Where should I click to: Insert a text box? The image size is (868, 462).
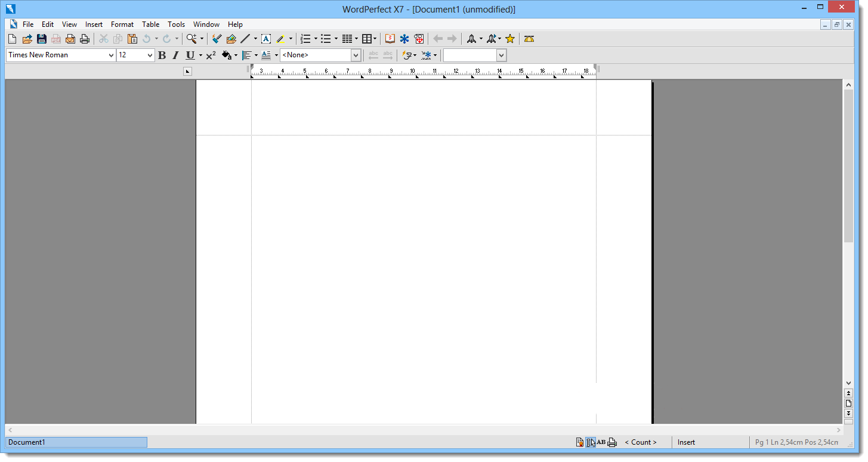pos(266,39)
